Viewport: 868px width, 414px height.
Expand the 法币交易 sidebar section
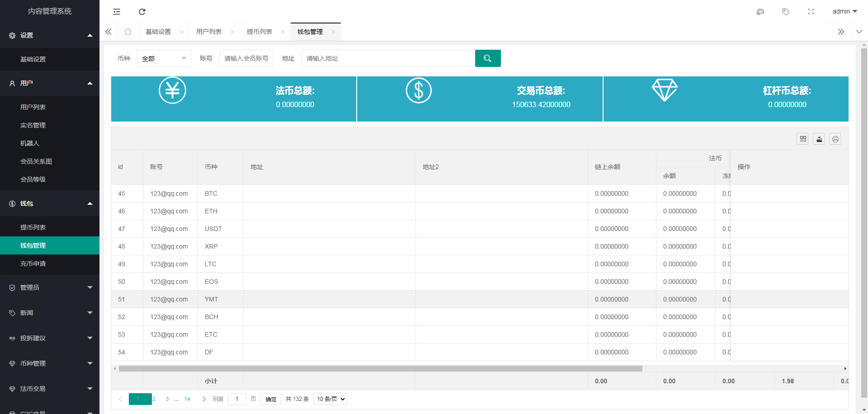point(50,389)
